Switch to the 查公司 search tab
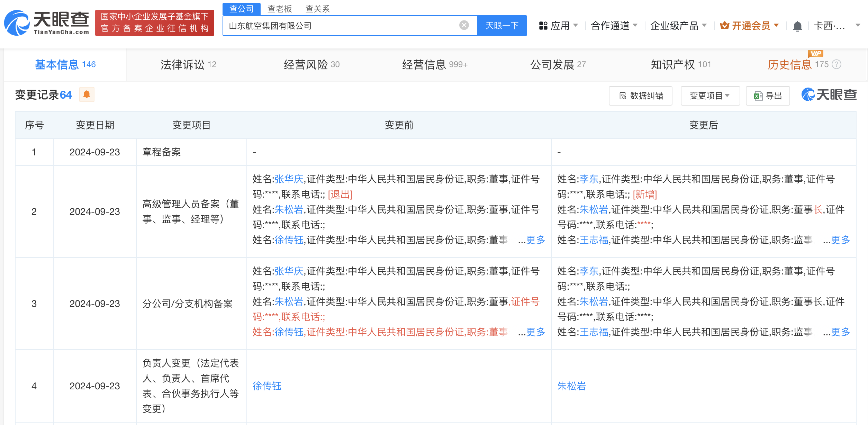Image resolution: width=868 pixels, height=425 pixels. (x=241, y=9)
